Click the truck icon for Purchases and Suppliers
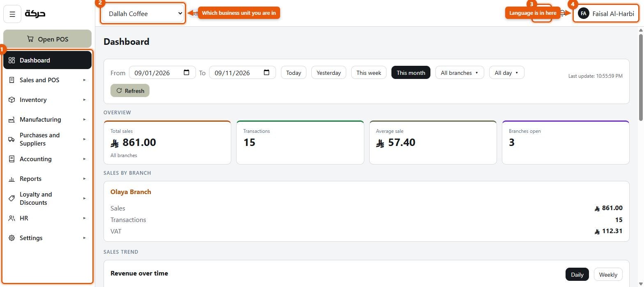Image resolution: width=644 pixels, height=287 pixels. tap(11, 139)
